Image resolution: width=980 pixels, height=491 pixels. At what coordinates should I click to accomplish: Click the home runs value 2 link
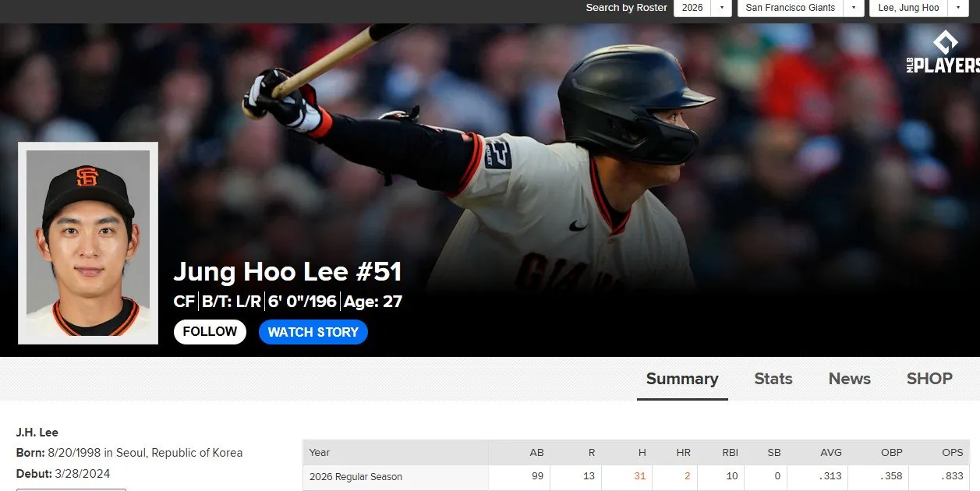click(x=688, y=476)
